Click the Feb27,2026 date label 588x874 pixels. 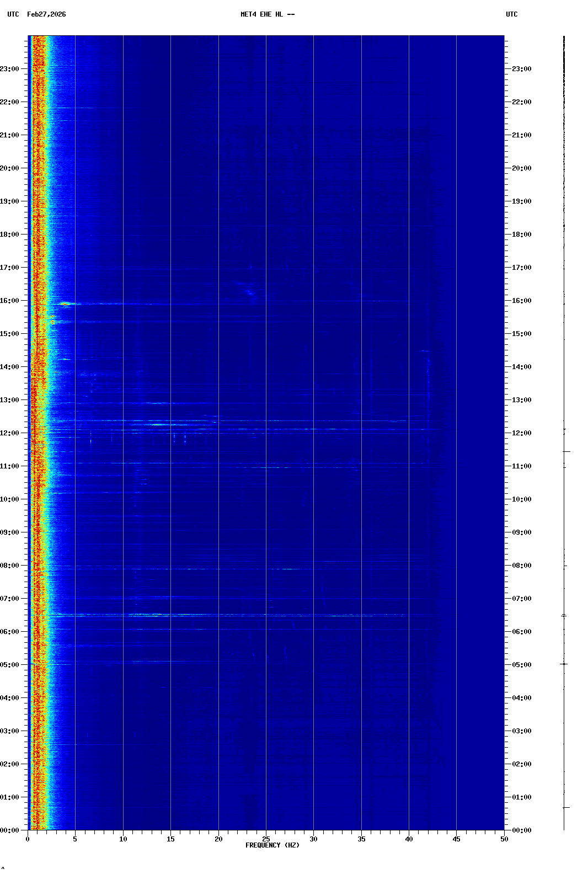pos(46,14)
